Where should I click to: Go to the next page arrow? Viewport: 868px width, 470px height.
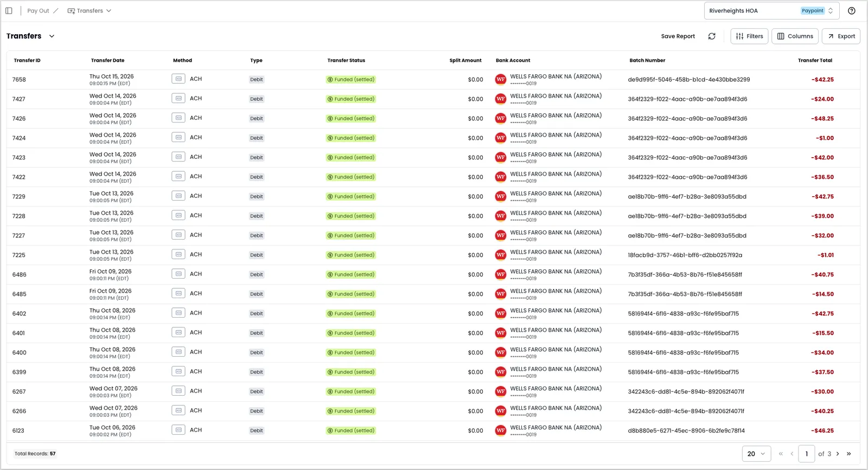pos(838,454)
